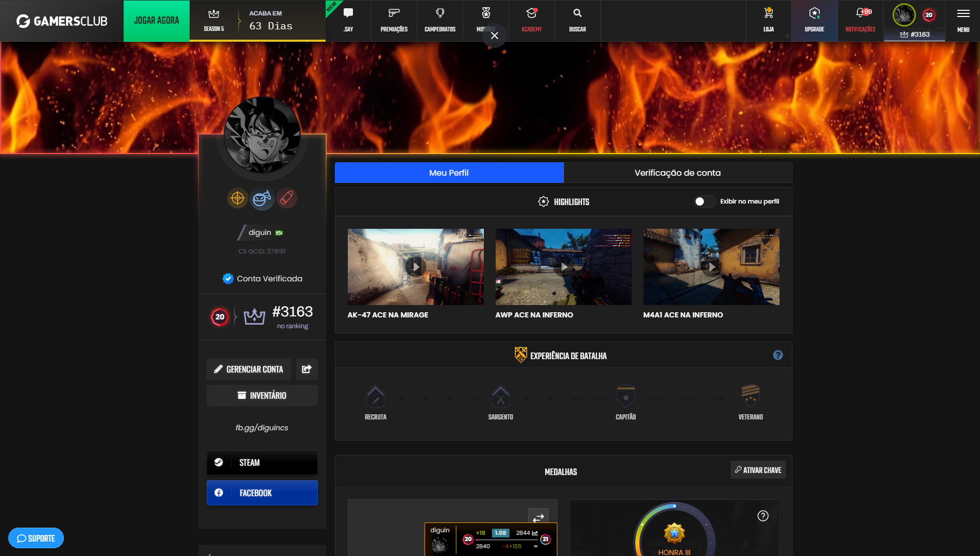Image resolution: width=980 pixels, height=556 pixels.
Task: Open the Buscar search icon
Action: pyautogui.click(x=578, y=13)
